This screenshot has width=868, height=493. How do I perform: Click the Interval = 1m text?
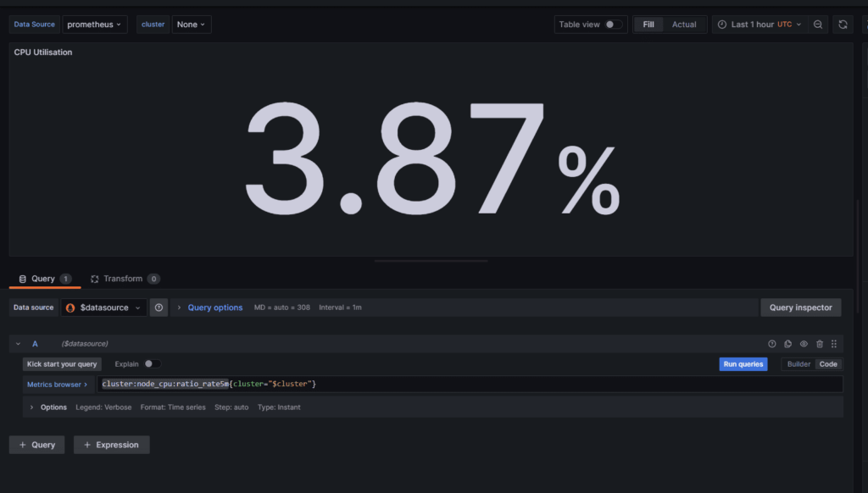pyautogui.click(x=340, y=307)
